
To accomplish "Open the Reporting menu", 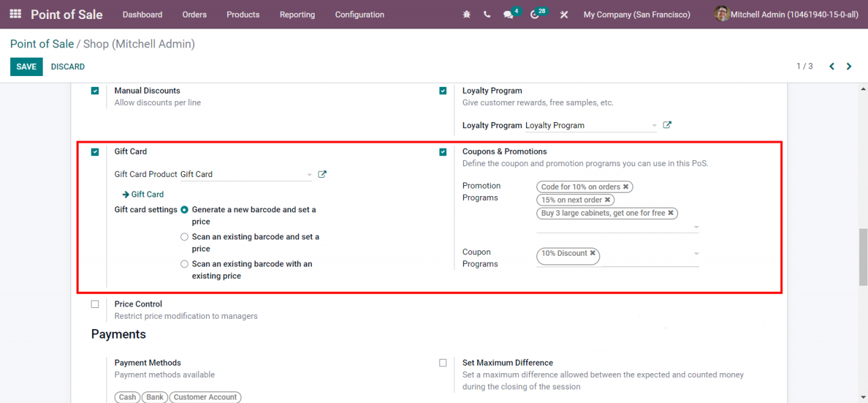I will click(x=297, y=14).
